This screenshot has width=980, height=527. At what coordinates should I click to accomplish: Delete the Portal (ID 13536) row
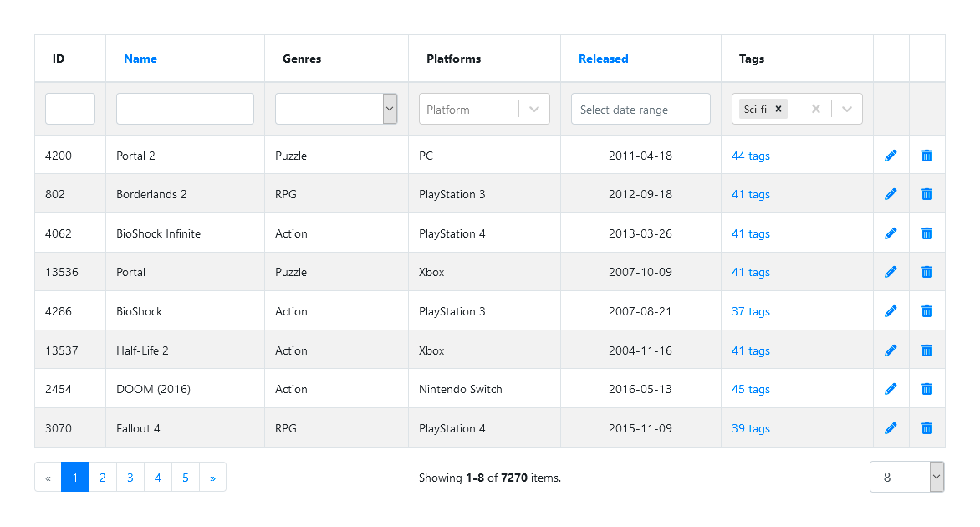tap(926, 272)
